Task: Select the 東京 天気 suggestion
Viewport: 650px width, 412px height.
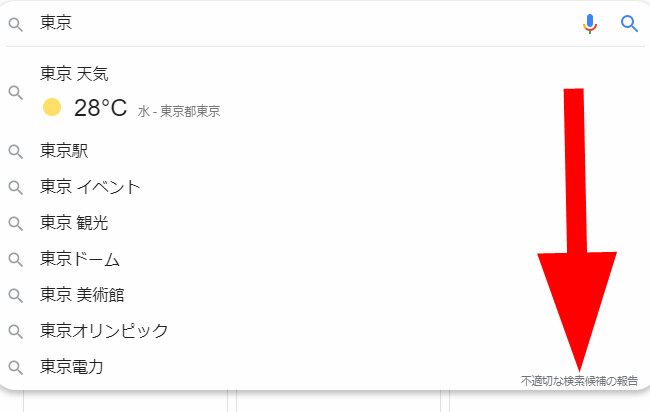Action: [74, 74]
